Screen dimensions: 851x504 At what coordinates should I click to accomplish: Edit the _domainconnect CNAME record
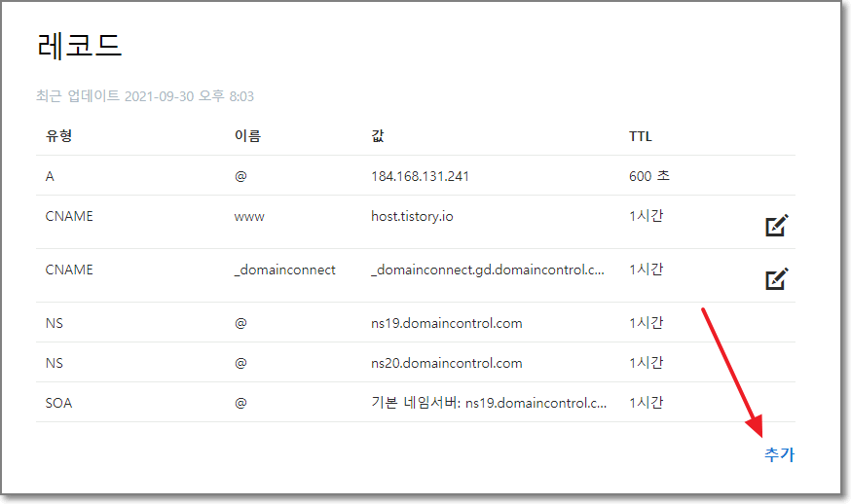point(777,279)
